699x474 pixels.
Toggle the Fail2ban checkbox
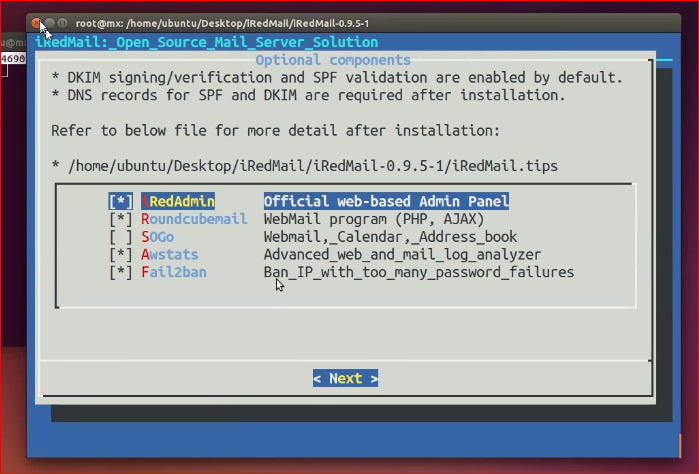click(121, 272)
